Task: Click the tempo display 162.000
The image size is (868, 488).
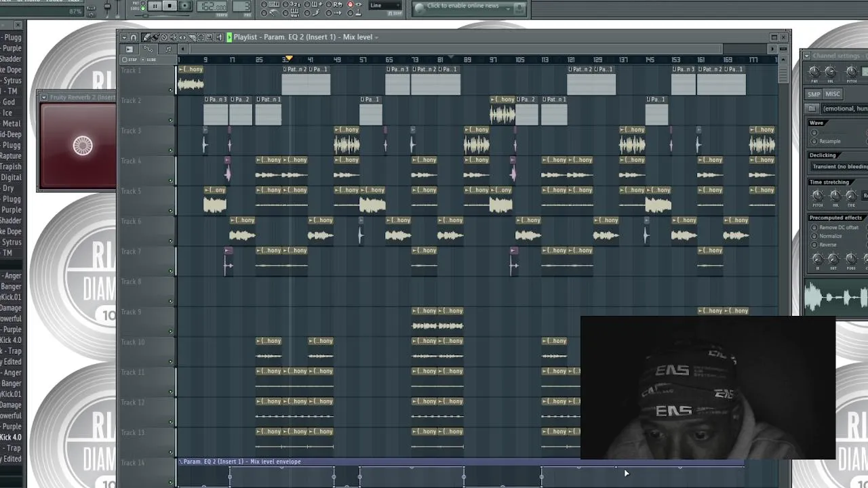Action: tap(212, 7)
